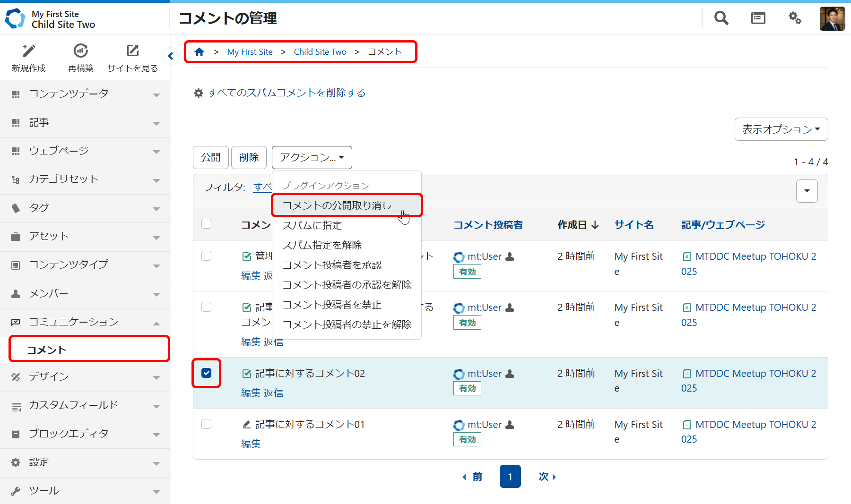Viewport: 851px width, 504px height.
Task: Click the search magnifier icon
Action: (721, 18)
